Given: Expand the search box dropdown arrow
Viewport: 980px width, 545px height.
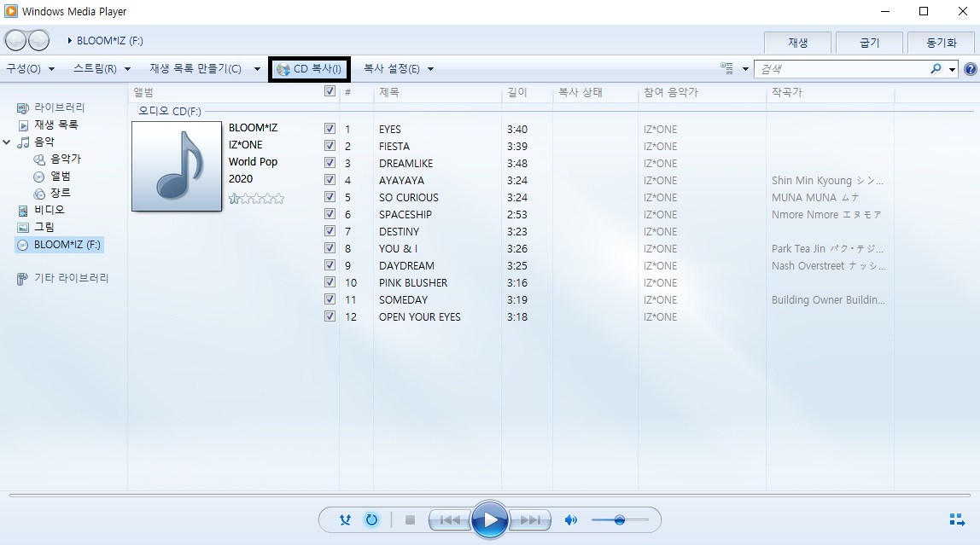Looking at the screenshot, I should click(952, 69).
